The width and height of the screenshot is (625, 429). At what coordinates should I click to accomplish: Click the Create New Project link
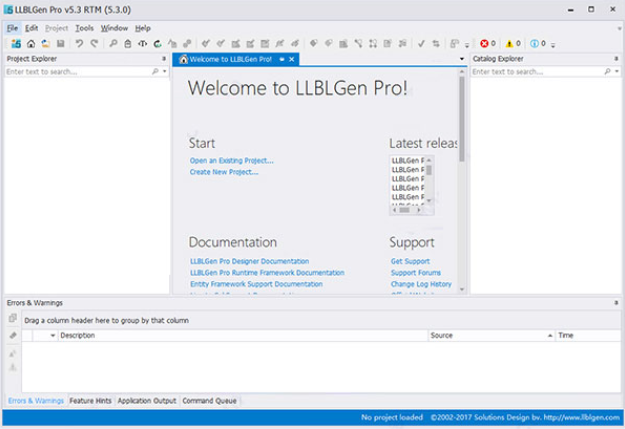(x=224, y=172)
